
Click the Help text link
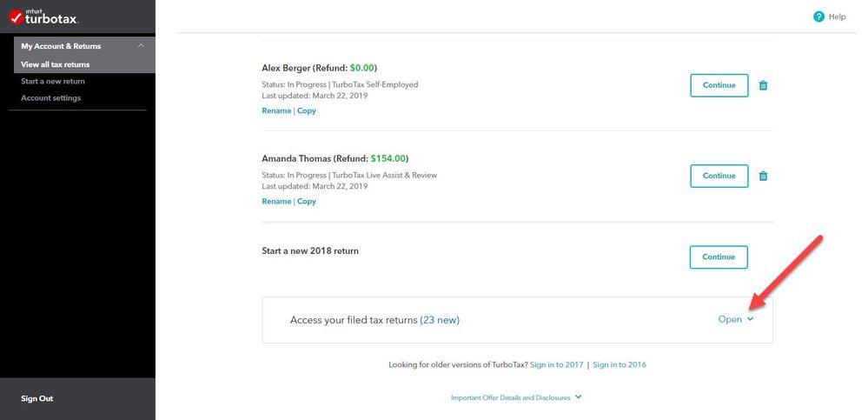tap(837, 17)
